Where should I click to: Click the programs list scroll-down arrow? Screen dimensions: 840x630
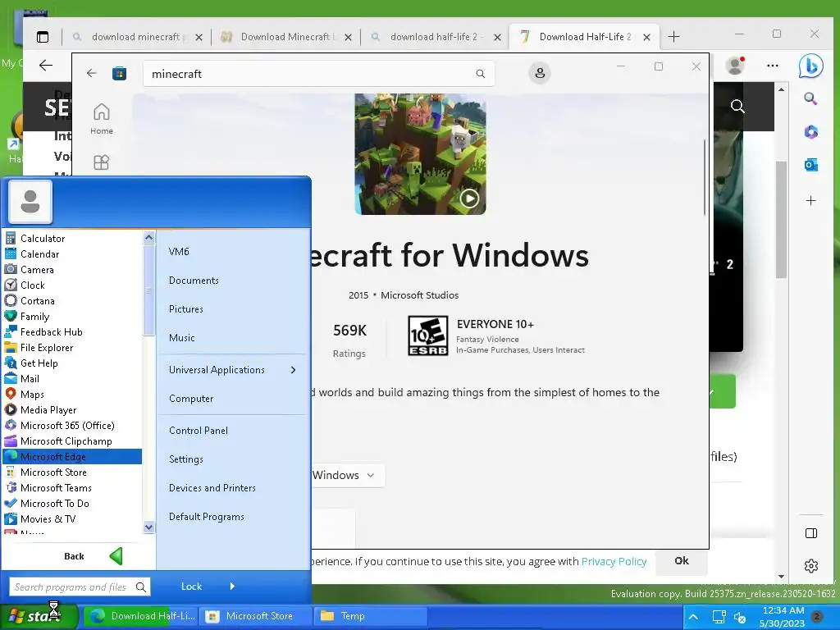149,527
